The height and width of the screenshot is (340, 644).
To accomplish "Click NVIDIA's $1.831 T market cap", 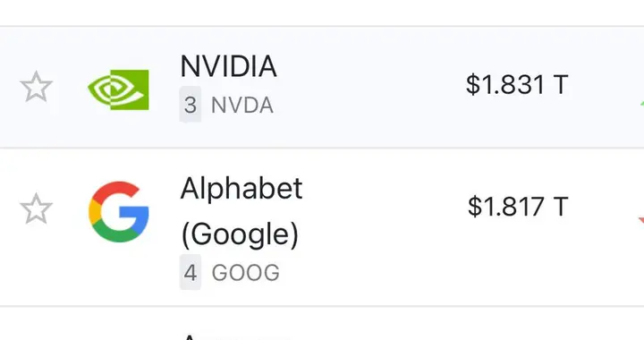I will [517, 85].
